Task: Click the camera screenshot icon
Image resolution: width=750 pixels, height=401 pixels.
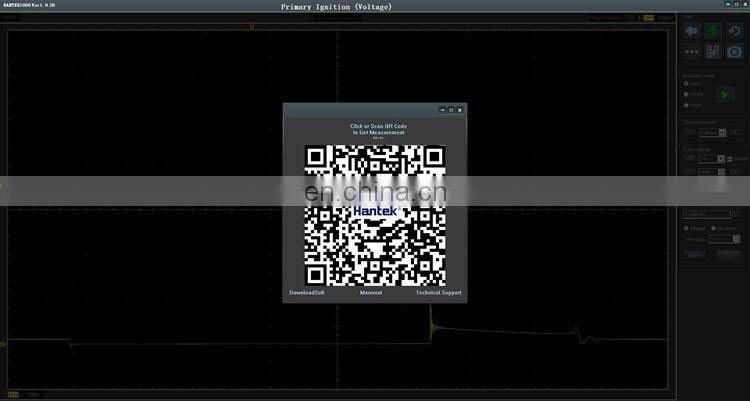Action: coord(735,51)
